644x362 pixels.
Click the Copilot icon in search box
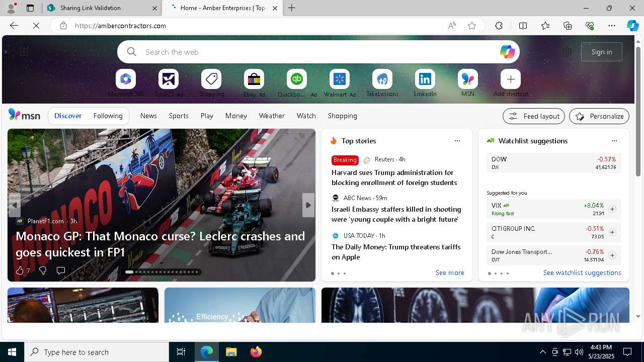507,52
